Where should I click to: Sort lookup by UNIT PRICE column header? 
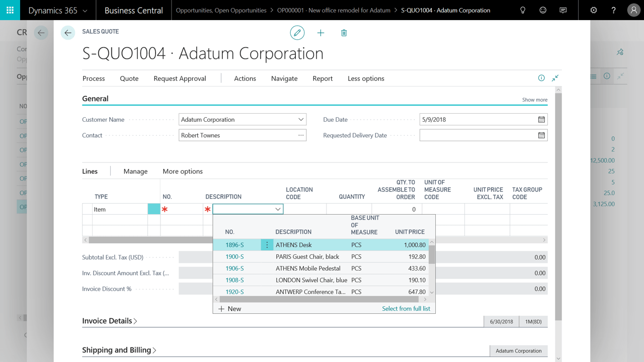pos(410,232)
